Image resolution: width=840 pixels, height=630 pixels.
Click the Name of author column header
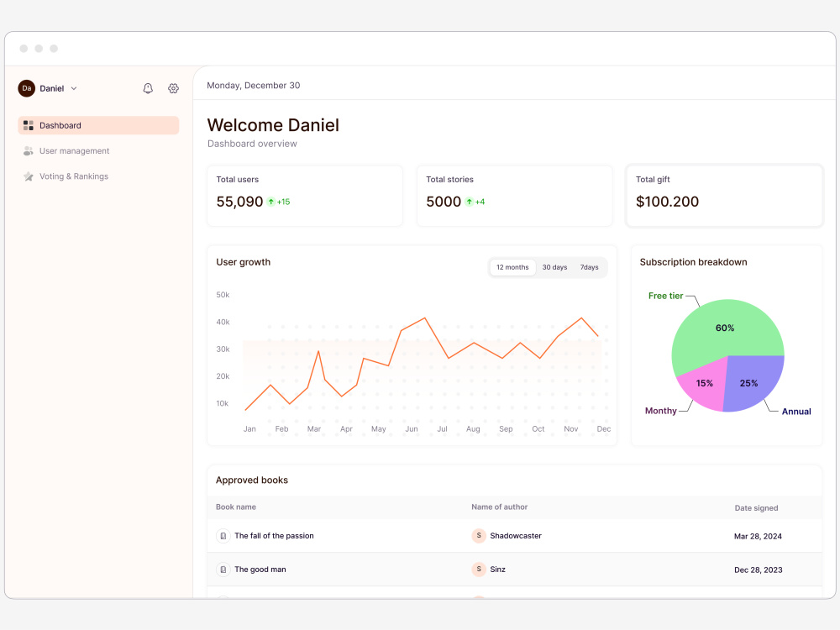[x=499, y=507]
